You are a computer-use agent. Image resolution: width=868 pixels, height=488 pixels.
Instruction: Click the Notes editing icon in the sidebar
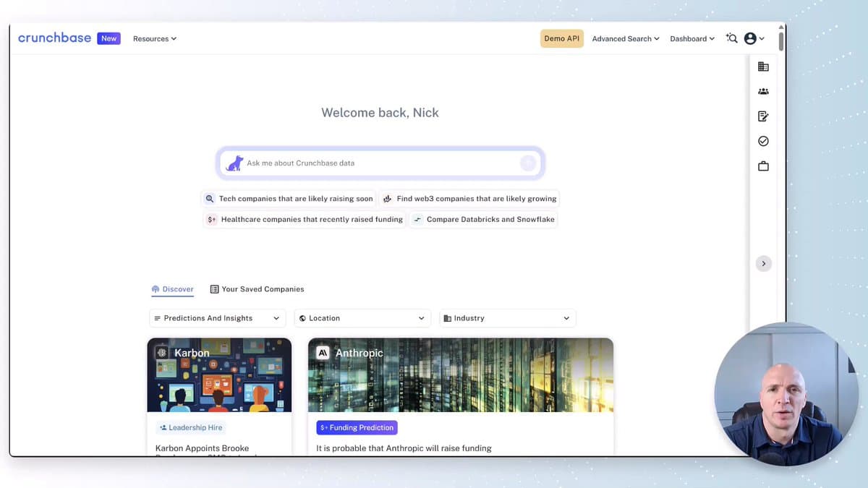763,116
